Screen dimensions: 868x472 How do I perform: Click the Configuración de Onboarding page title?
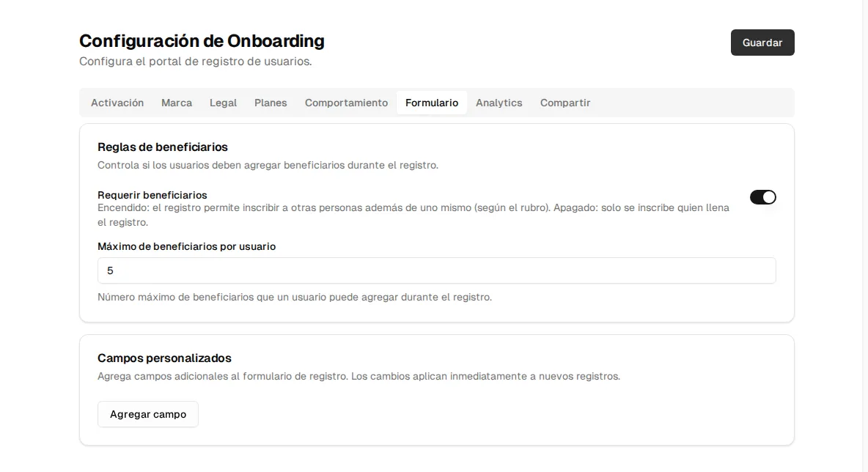coord(202,41)
